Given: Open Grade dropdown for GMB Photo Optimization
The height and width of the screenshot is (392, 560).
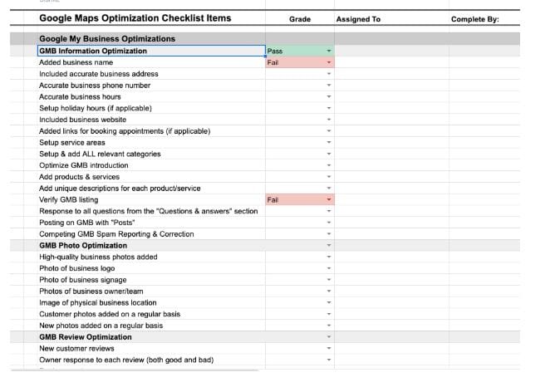Looking at the screenshot, I should [x=329, y=245].
